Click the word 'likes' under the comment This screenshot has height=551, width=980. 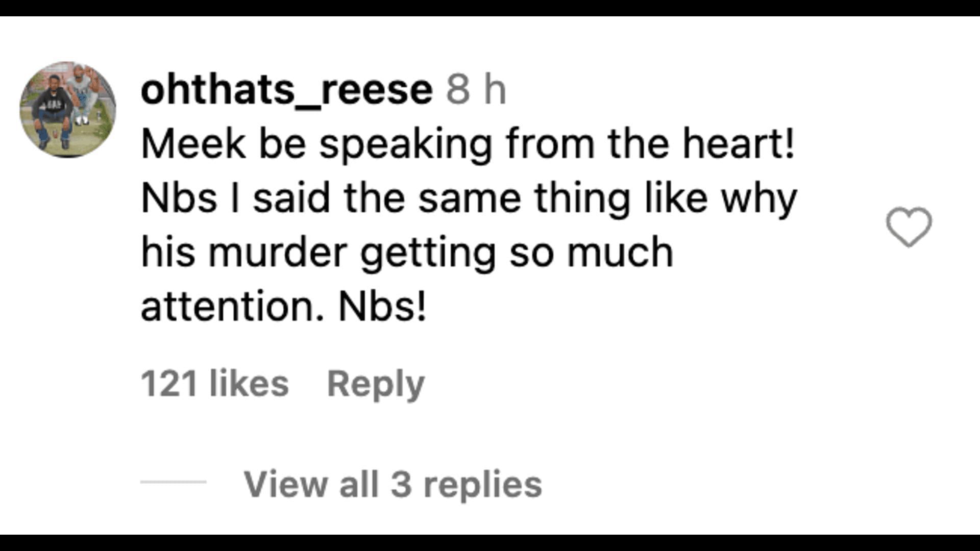[x=250, y=383]
